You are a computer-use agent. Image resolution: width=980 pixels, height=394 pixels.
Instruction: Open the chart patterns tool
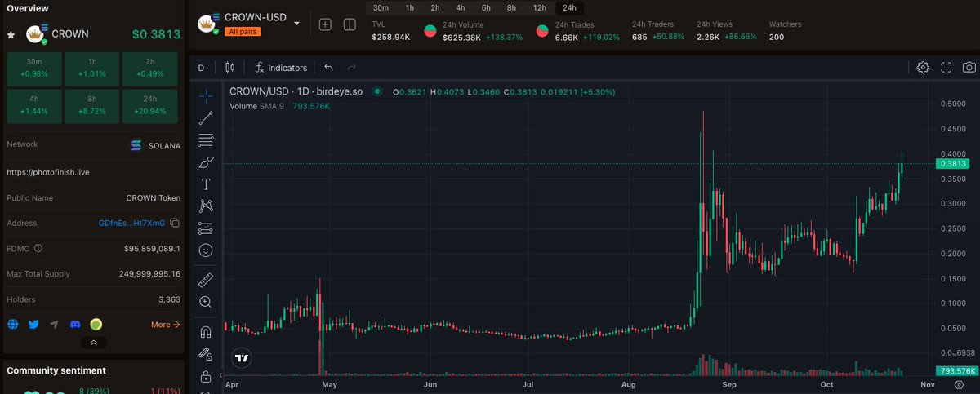pos(206,206)
